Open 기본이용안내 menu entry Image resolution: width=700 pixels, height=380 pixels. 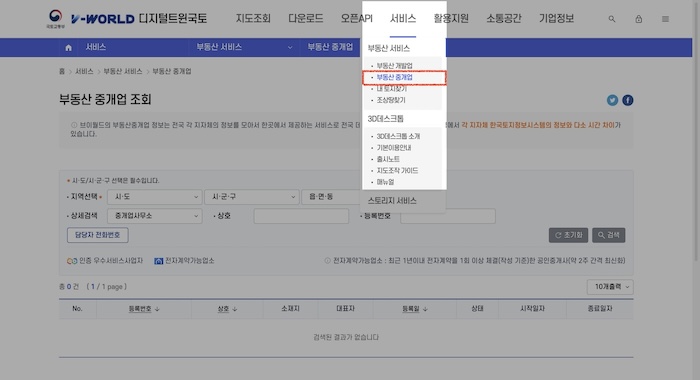click(394, 147)
